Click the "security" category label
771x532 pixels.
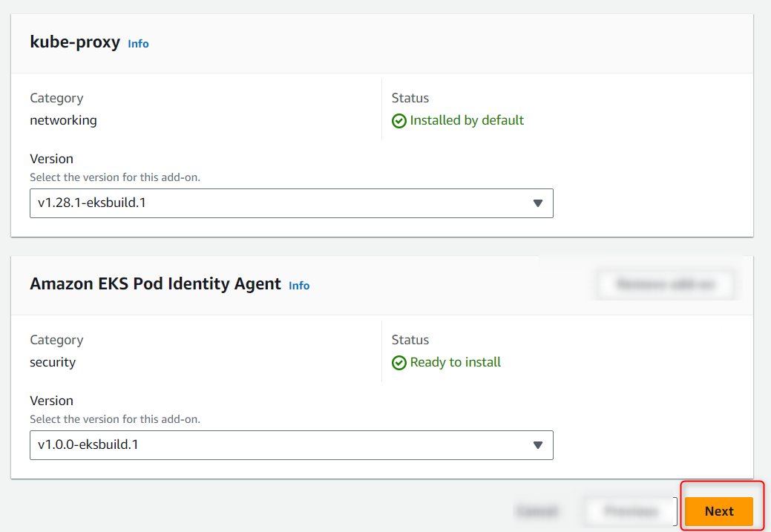[x=51, y=362]
